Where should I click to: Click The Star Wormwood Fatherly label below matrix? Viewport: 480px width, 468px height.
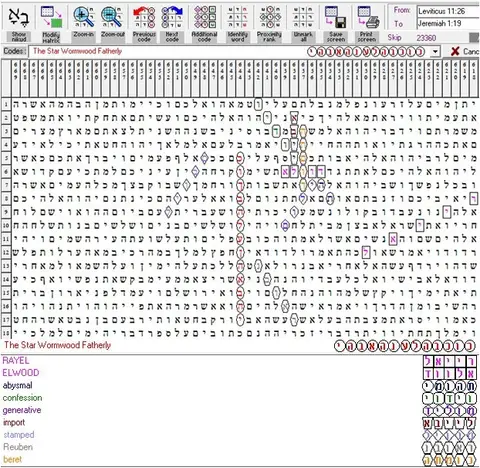click(x=57, y=345)
